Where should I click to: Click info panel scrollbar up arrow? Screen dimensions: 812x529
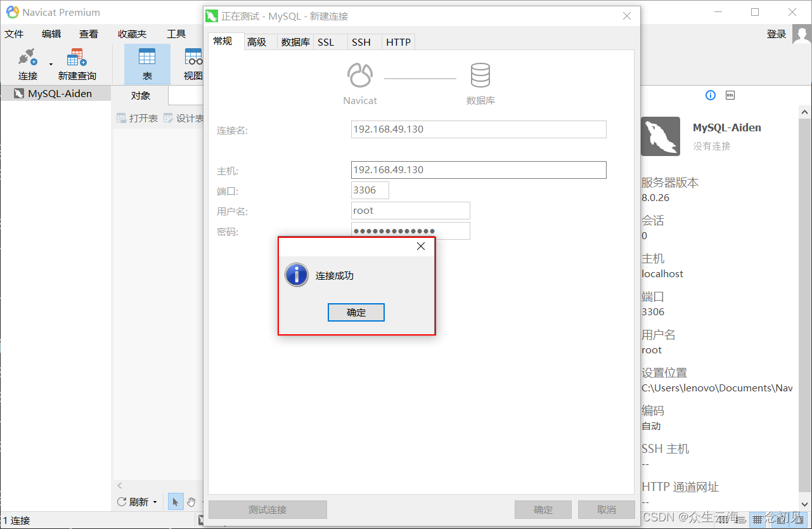pos(805,112)
